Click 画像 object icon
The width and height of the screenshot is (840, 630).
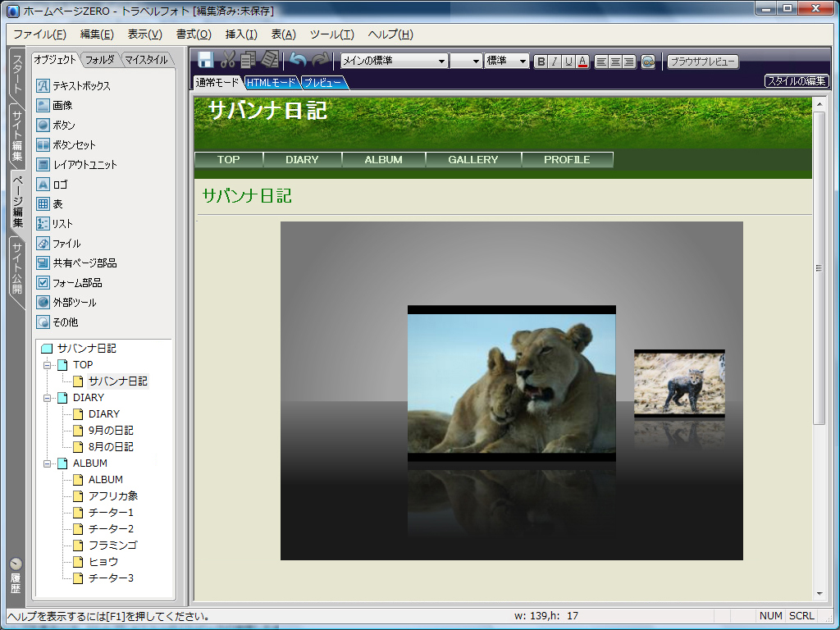point(43,106)
